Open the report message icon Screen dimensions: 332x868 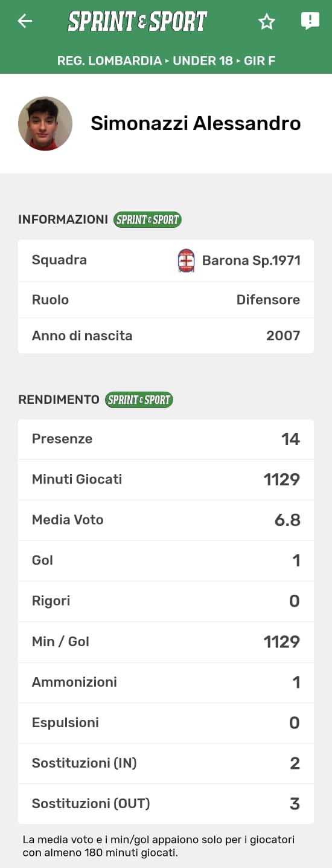point(310,22)
